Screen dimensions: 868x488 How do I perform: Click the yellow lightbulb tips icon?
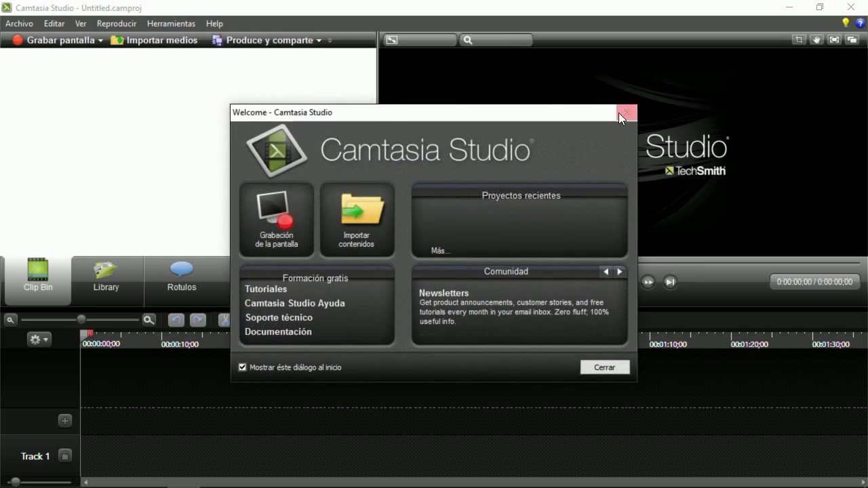(x=846, y=23)
